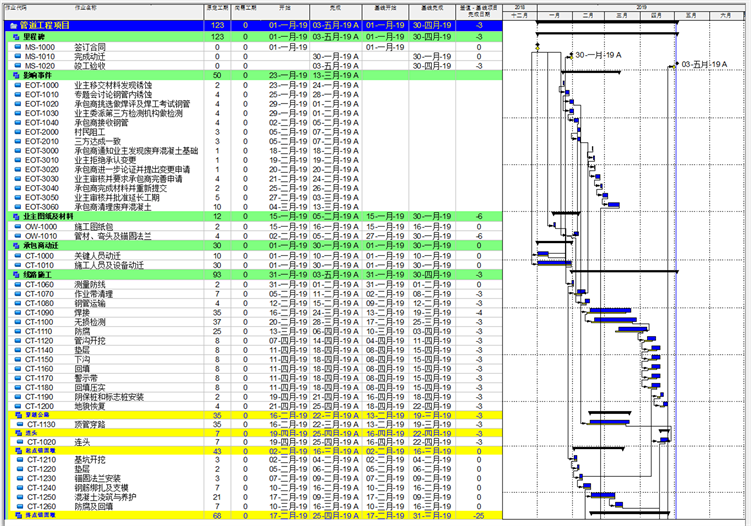The width and height of the screenshot is (751, 526).
Task: Click the 30-一月-19 A milestone marker in Gantt
Action: tap(569, 56)
